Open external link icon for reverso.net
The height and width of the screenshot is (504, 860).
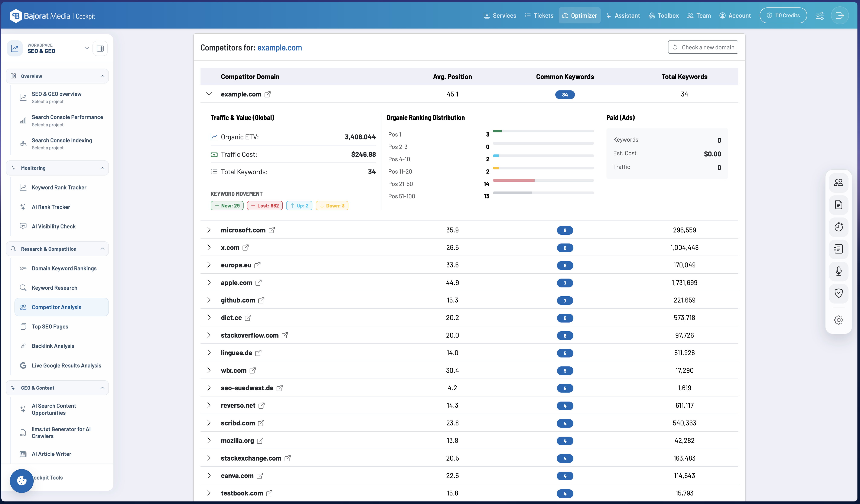(261, 406)
